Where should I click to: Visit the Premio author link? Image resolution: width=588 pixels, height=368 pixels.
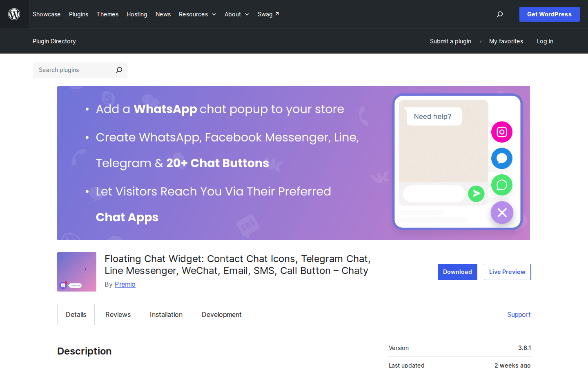[125, 284]
